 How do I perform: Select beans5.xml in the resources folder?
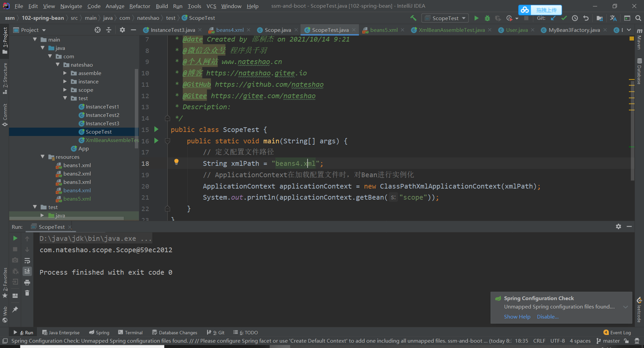point(77,199)
